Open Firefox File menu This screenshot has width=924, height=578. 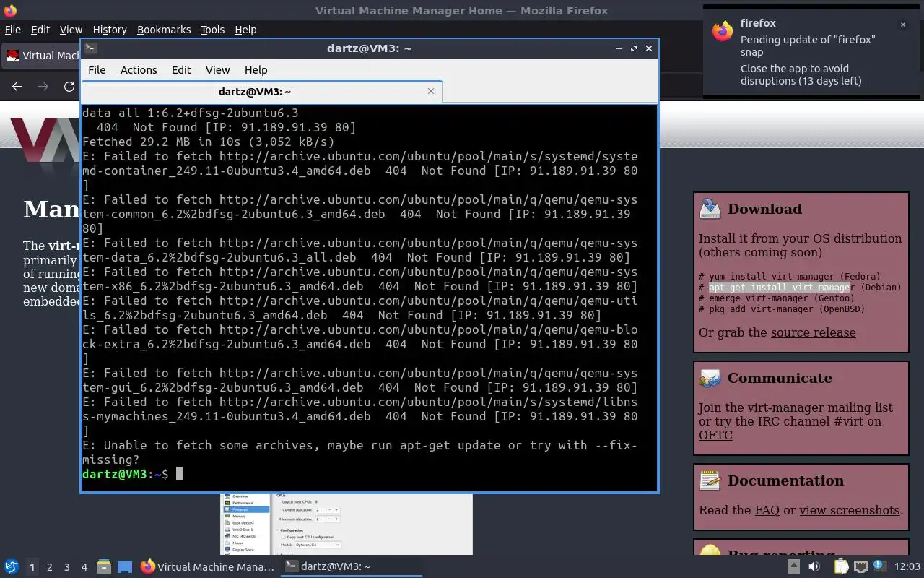click(13, 30)
